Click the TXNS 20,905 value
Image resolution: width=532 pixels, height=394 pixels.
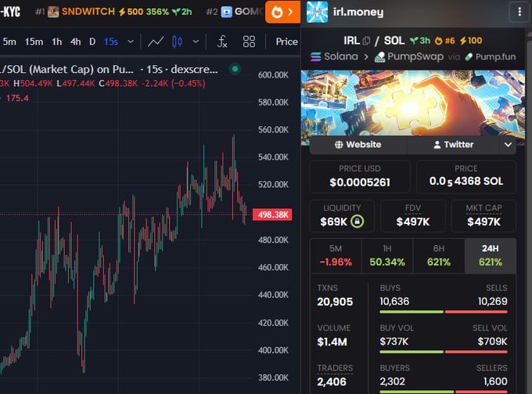335,302
